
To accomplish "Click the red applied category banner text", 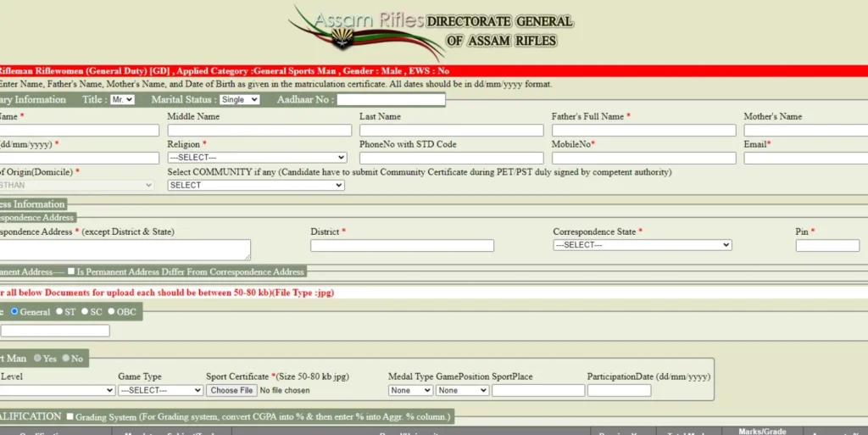I will click(x=224, y=71).
